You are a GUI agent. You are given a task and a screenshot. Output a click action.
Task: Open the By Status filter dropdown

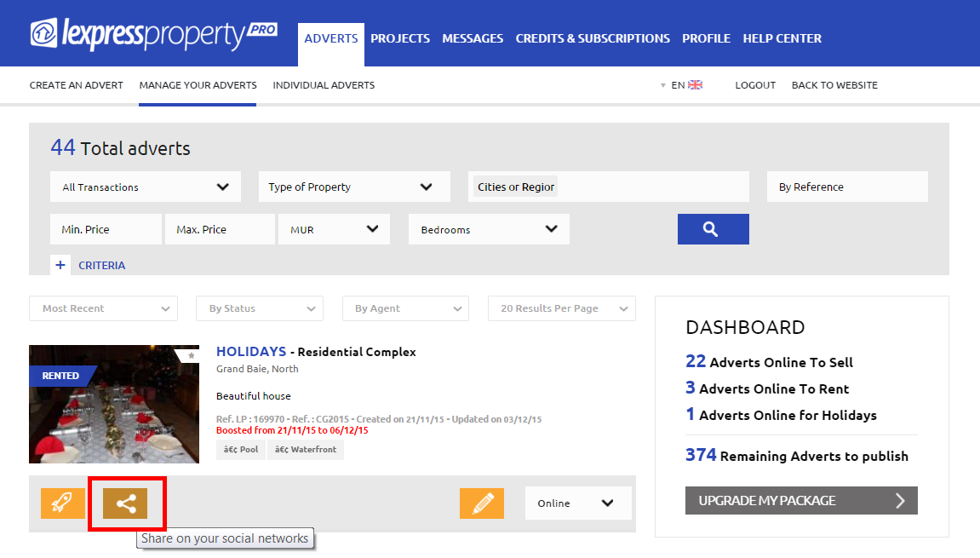coord(260,308)
